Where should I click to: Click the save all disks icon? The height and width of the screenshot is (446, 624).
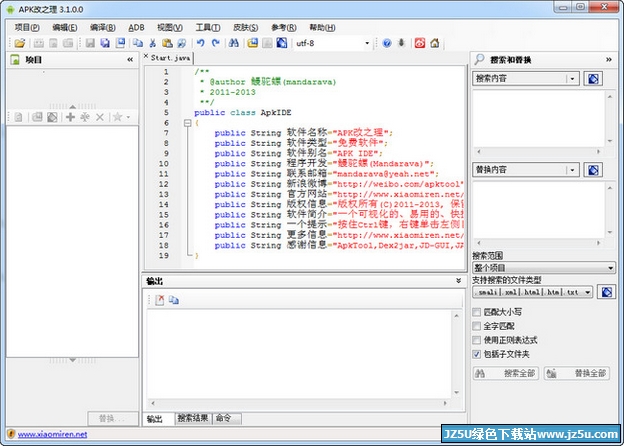(x=105, y=43)
